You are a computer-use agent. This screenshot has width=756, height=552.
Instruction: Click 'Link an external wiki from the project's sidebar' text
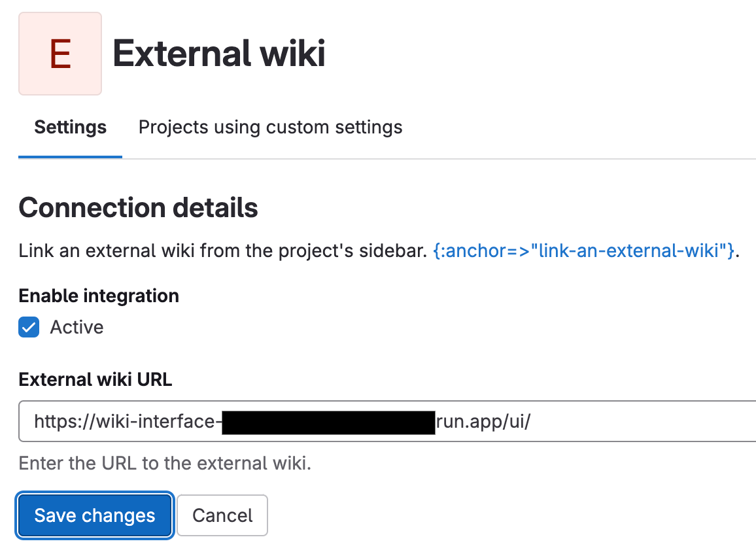[223, 250]
